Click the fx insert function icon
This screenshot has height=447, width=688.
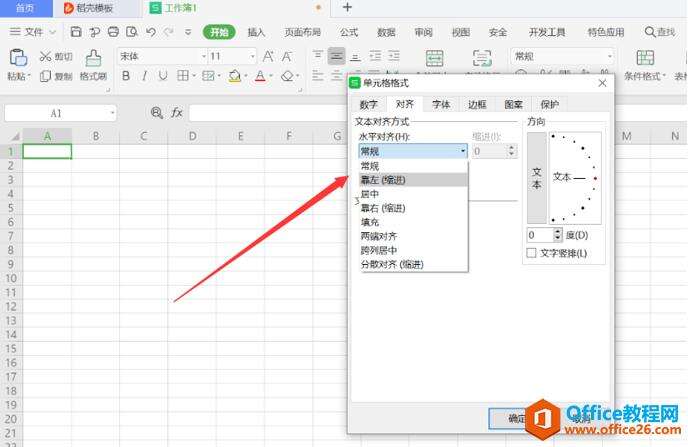[176, 113]
